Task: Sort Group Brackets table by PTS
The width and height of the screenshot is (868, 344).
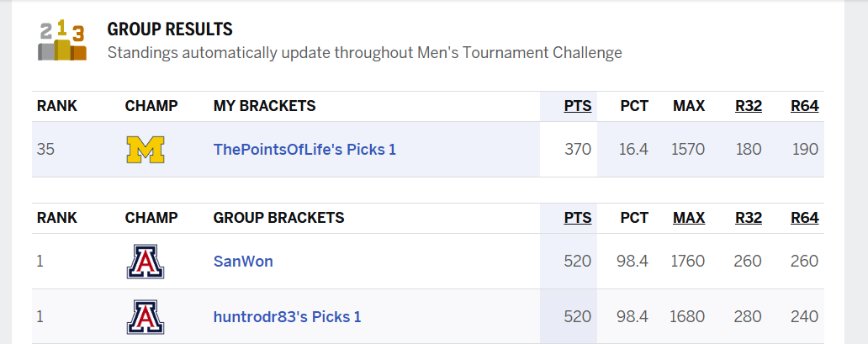Action: [577, 218]
